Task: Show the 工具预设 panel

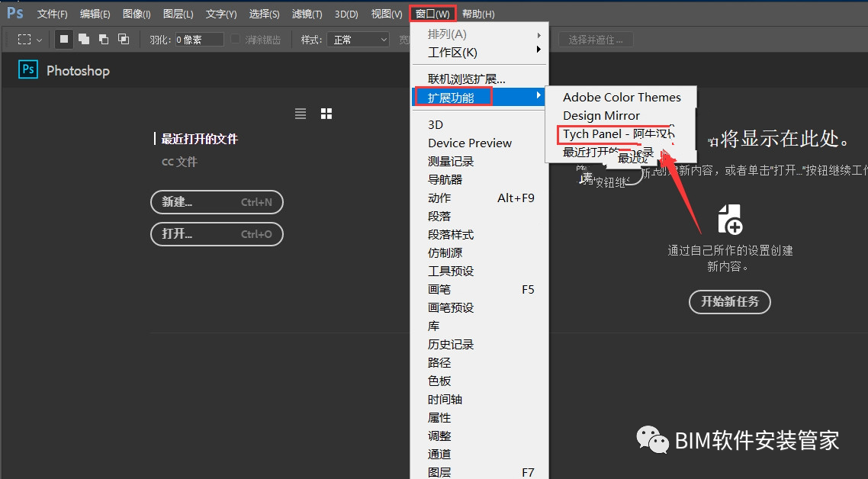Action: tap(480, 271)
